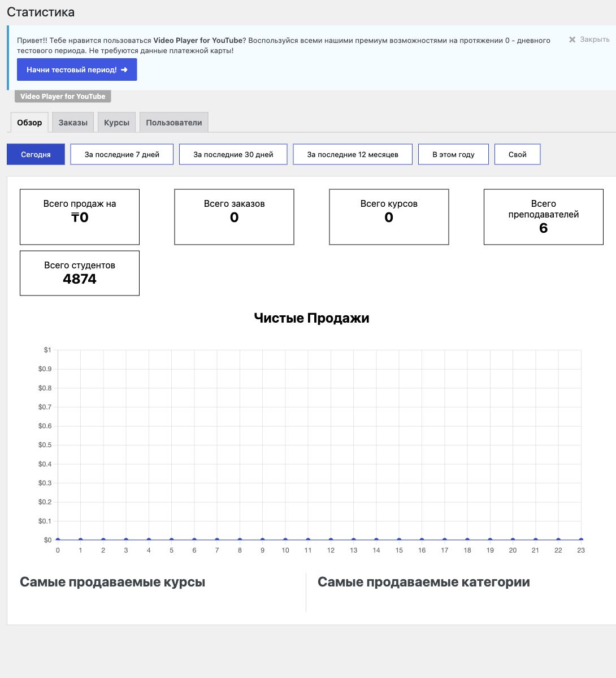Click the chart data point at hour 6
The height and width of the screenshot is (678, 616).
194,540
